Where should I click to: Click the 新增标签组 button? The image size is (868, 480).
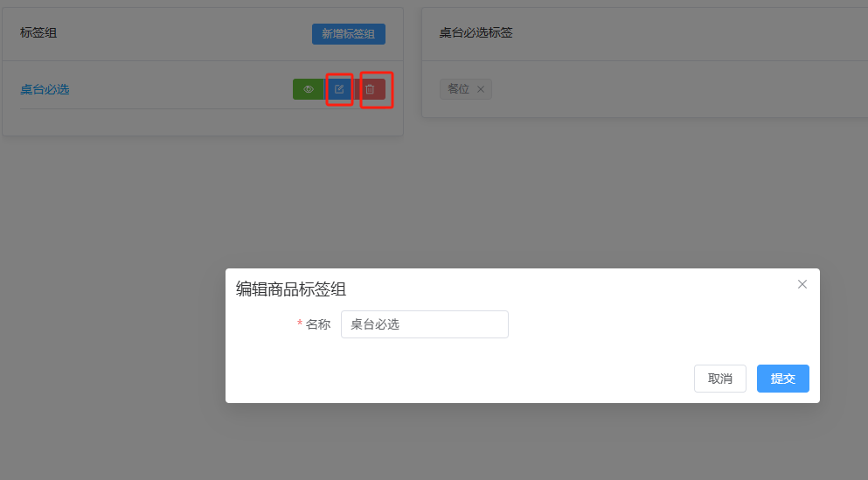(348, 33)
